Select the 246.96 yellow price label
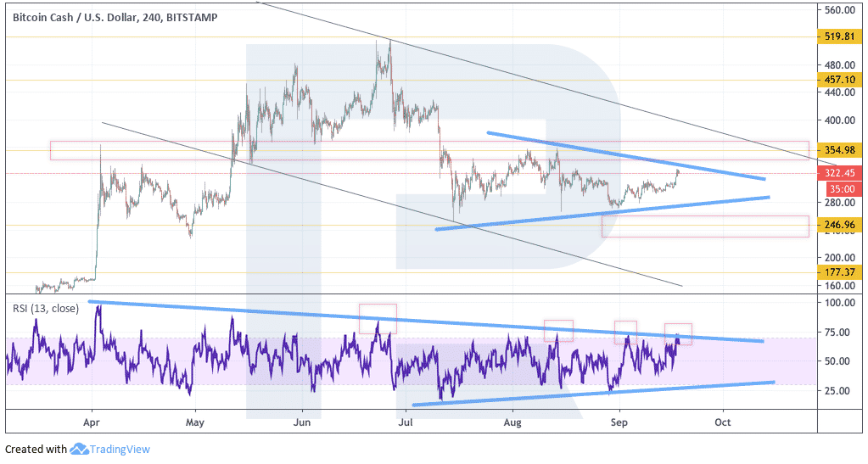This screenshot has width=868, height=464. tap(839, 225)
